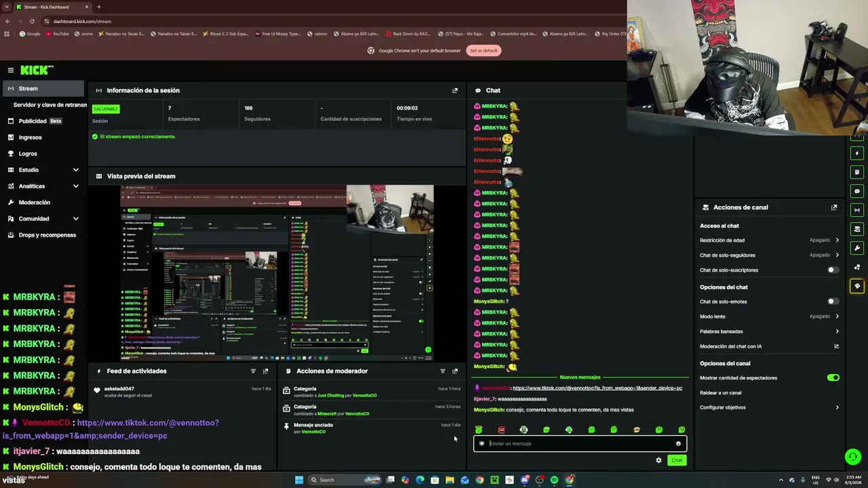Open the TikTok link in chat

coord(597,388)
